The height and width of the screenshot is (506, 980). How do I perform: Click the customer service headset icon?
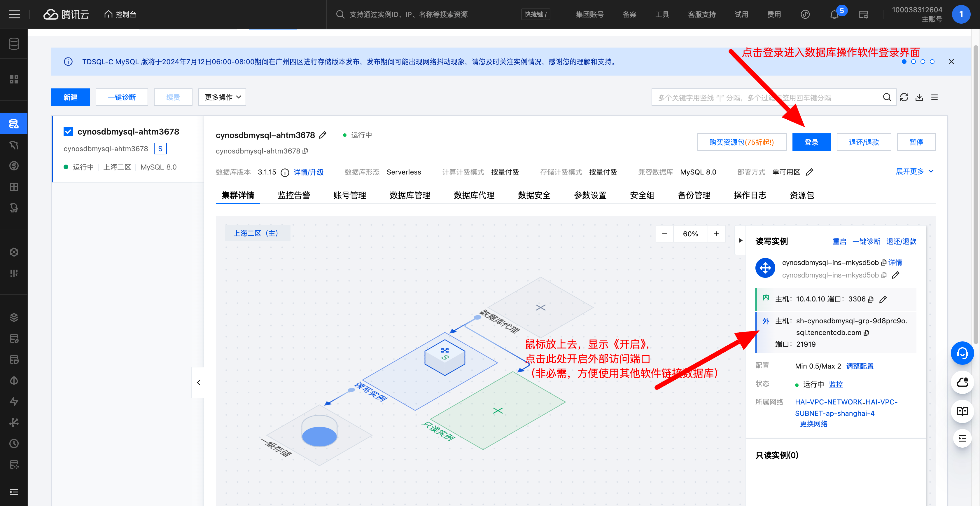962,353
